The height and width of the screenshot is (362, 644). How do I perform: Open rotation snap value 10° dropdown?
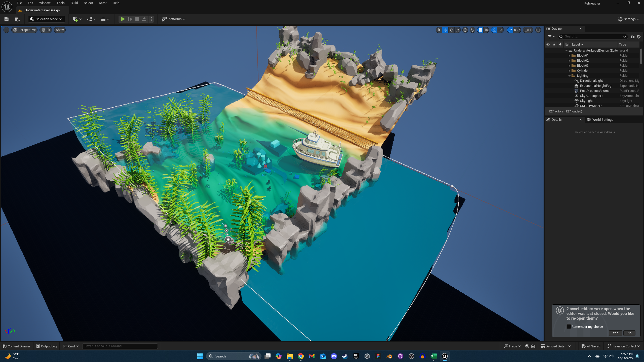click(500, 30)
